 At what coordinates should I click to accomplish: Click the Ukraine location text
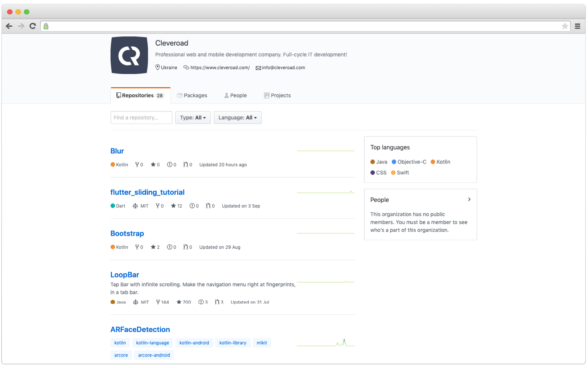[169, 67]
